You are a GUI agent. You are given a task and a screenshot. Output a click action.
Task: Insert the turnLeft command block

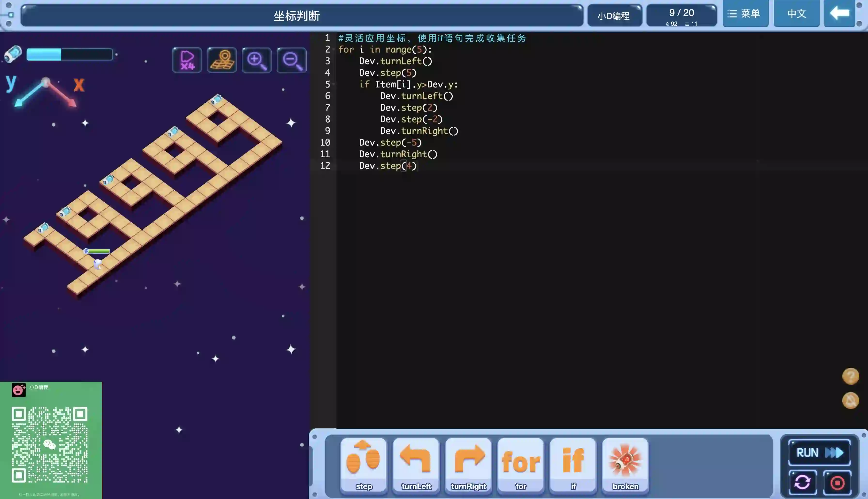pyautogui.click(x=416, y=465)
